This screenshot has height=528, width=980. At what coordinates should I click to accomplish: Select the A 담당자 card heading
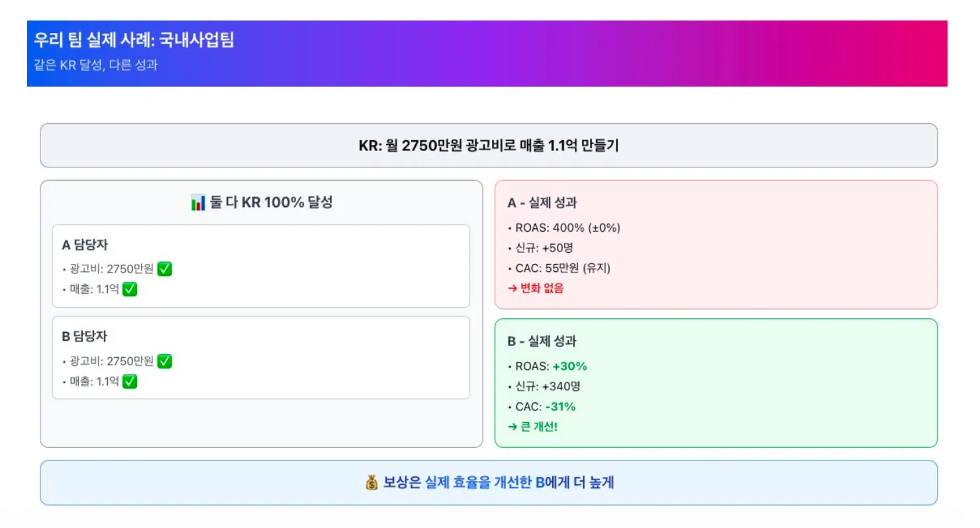pyautogui.click(x=84, y=245)
